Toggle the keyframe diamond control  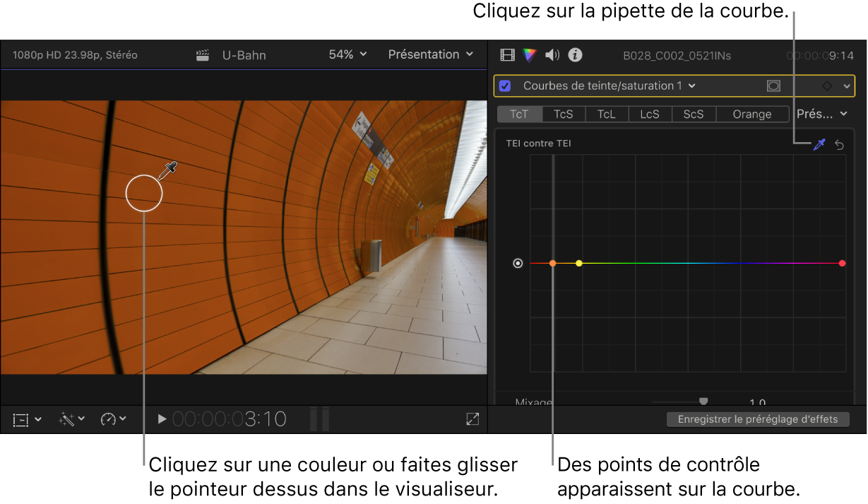coord(827,85)
